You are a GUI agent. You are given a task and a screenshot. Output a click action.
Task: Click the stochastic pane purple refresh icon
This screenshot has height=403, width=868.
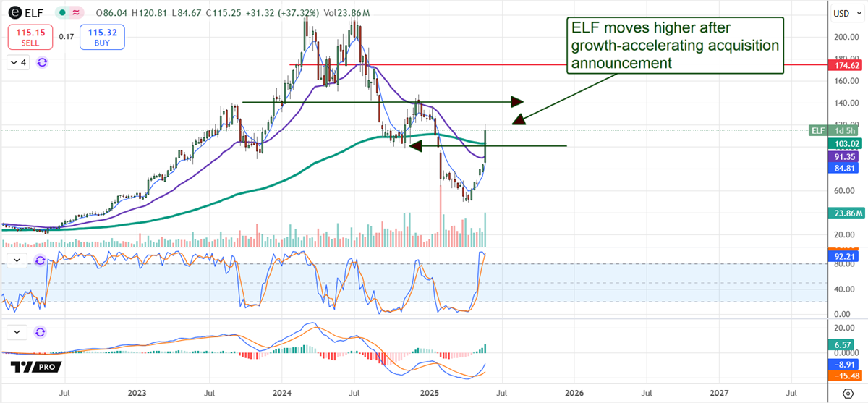point(41,260)
